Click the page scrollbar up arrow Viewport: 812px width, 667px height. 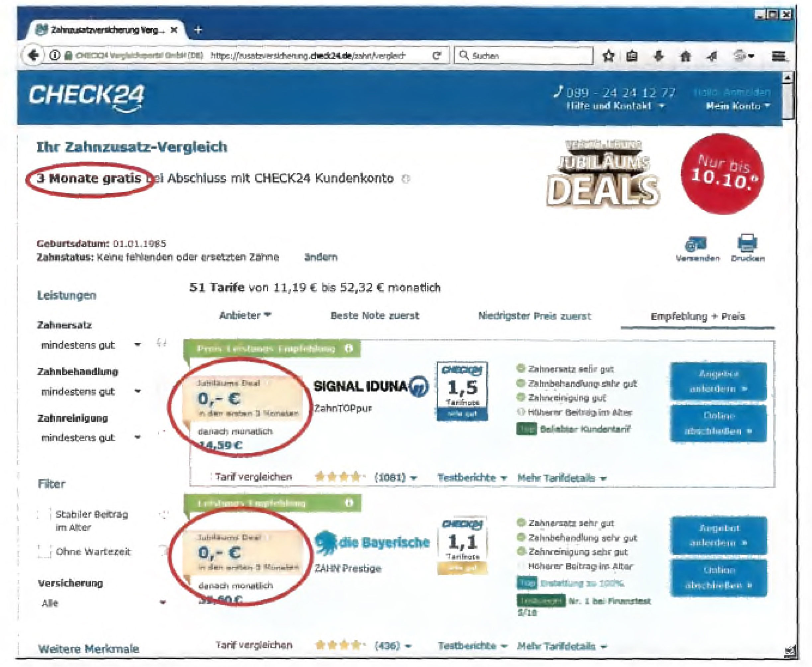coord(787,77)
